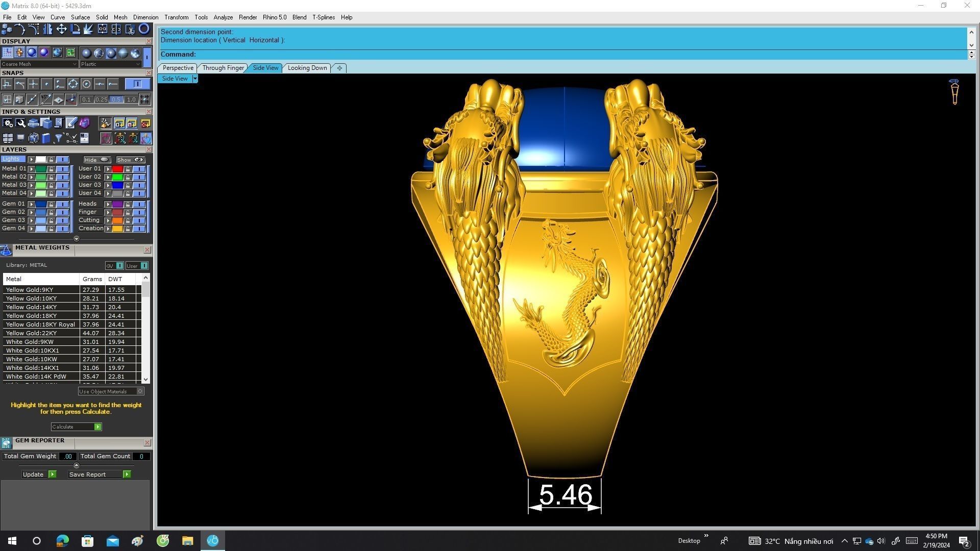This screenshot has width=980, height=551.
Task: Select the 1.0 snap distance value
Action: (131, 99)
